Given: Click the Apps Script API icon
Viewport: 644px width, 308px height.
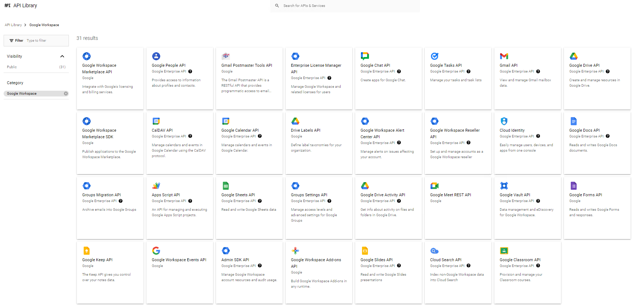Looking at the screenshot, I should 156,186.
